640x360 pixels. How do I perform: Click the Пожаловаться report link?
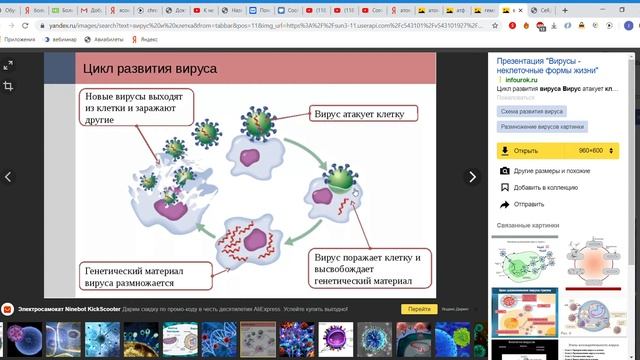(x=515, y=98)
